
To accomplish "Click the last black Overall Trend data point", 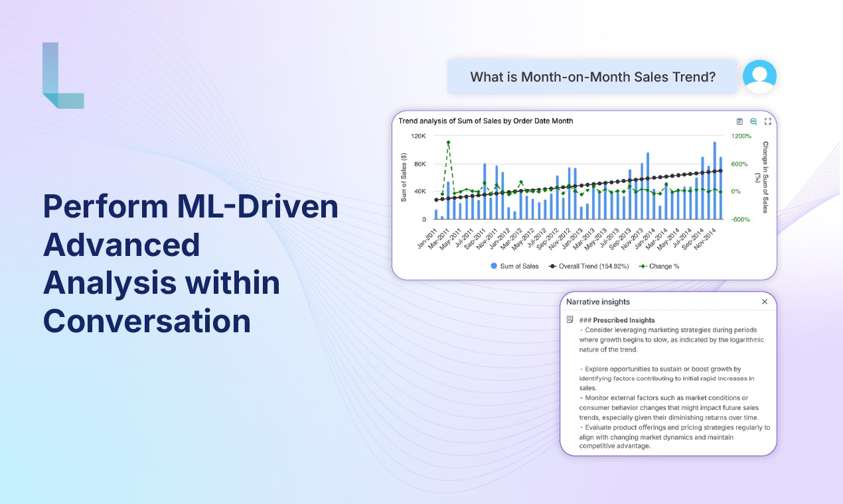I will click(x=721, y=170).
